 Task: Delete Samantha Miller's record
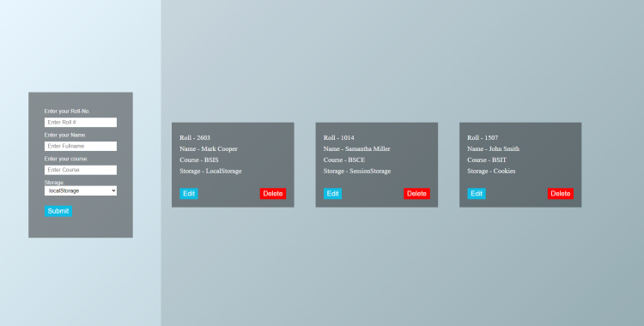click(x=416, y=193)
